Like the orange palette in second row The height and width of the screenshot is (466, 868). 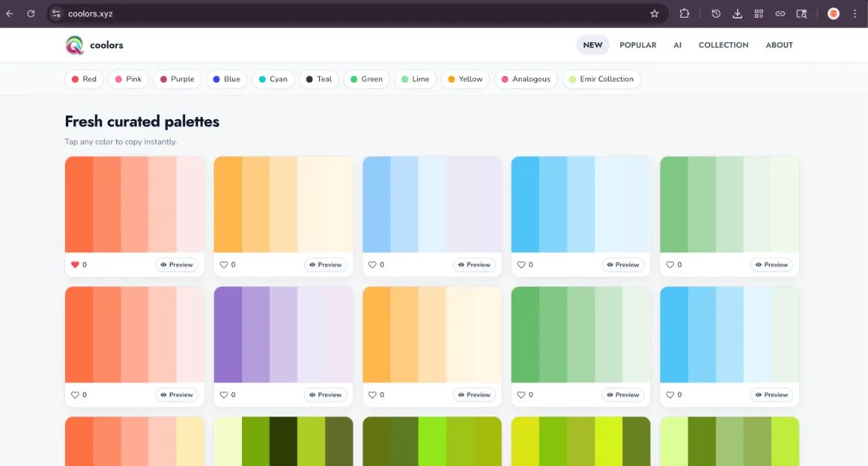372,394
